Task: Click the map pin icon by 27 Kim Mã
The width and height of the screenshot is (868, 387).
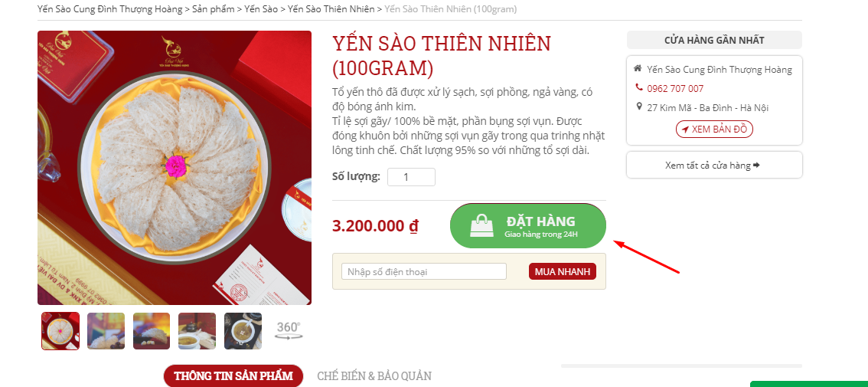Action: click(x=639, y=107)
